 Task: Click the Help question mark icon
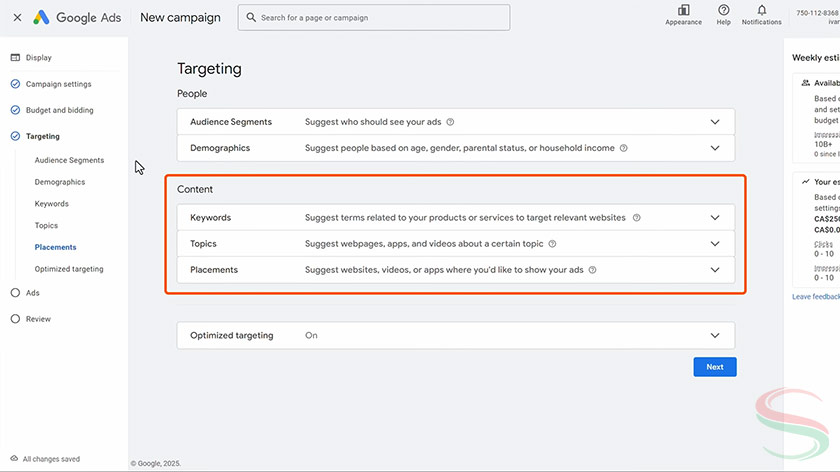[x=724, y=11]
